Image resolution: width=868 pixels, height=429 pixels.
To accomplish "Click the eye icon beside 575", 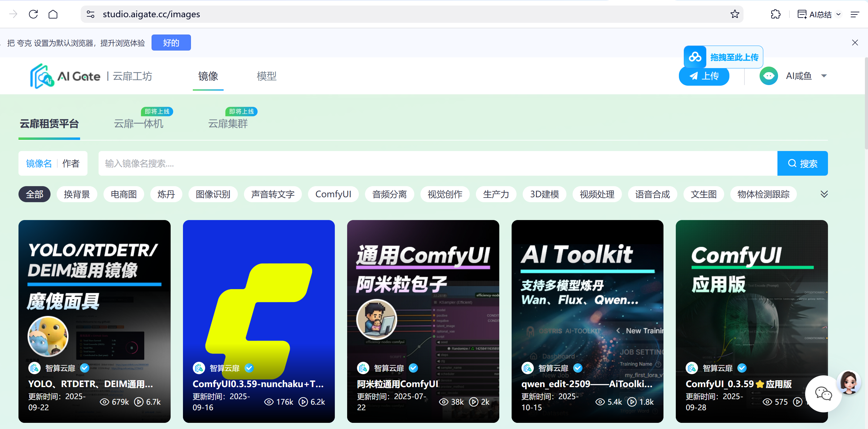I will pyautogui.click(x=768, y=402).
